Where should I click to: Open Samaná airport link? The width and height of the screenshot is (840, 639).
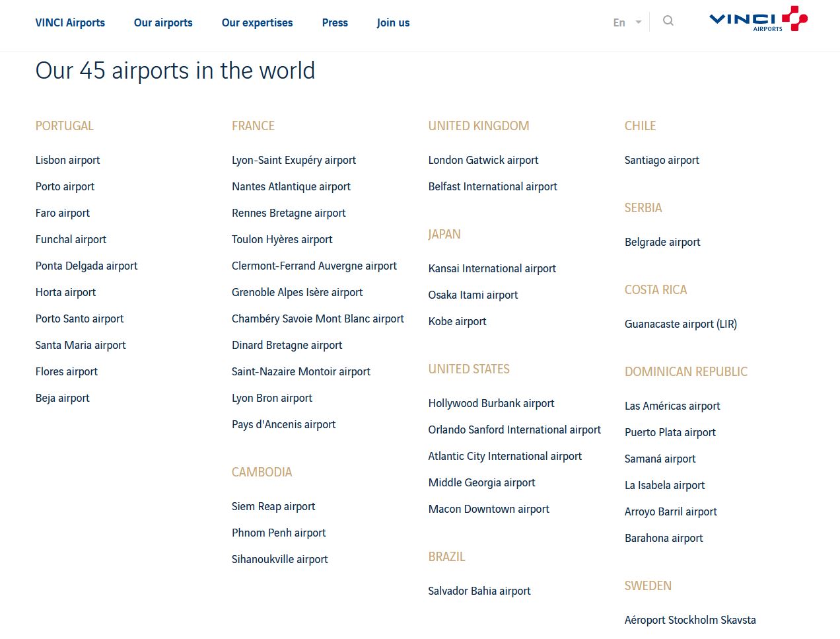[660, 459]
